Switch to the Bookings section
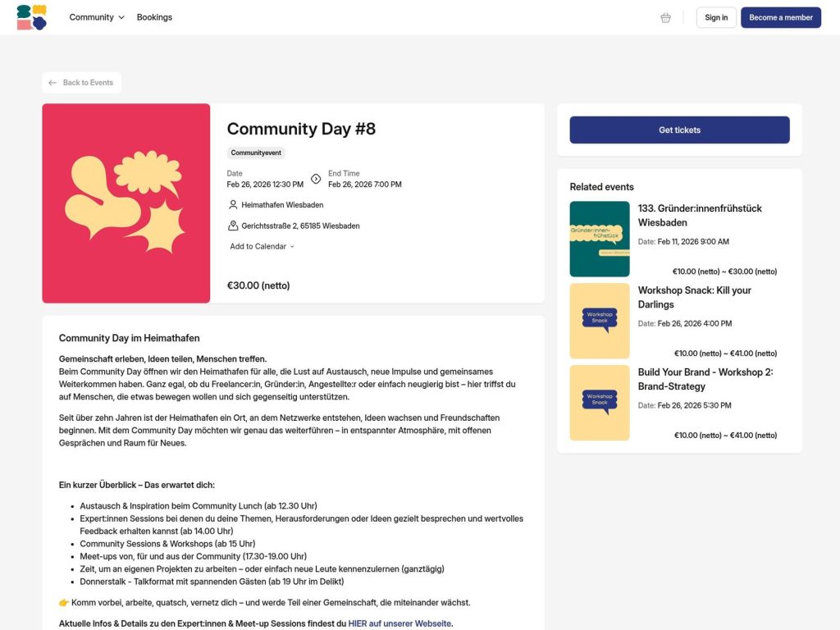The height and width of the screenshot is (630, 840). tap(154, 16)
